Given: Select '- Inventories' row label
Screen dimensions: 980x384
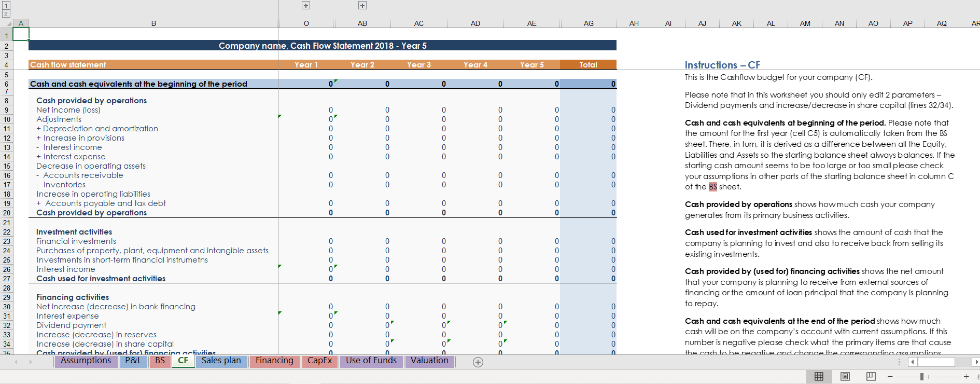Looking at the screenshot, I should (x=61, y=185).
